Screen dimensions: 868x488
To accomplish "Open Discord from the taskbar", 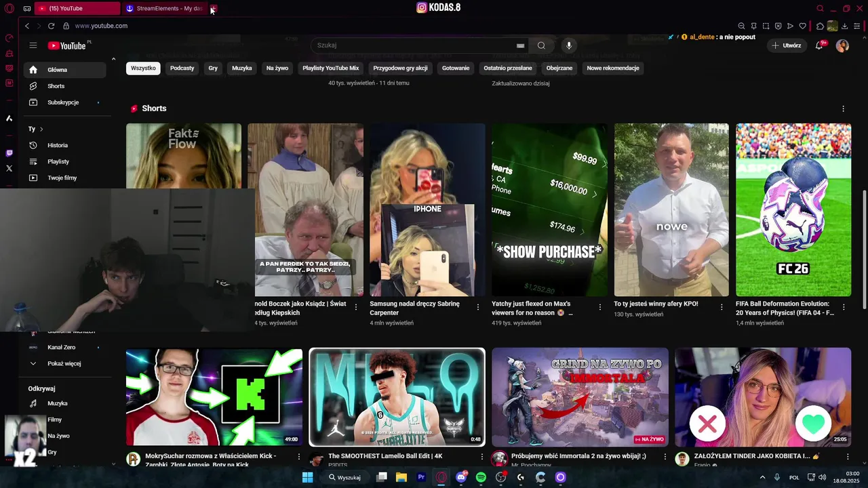I will [461, 477].
